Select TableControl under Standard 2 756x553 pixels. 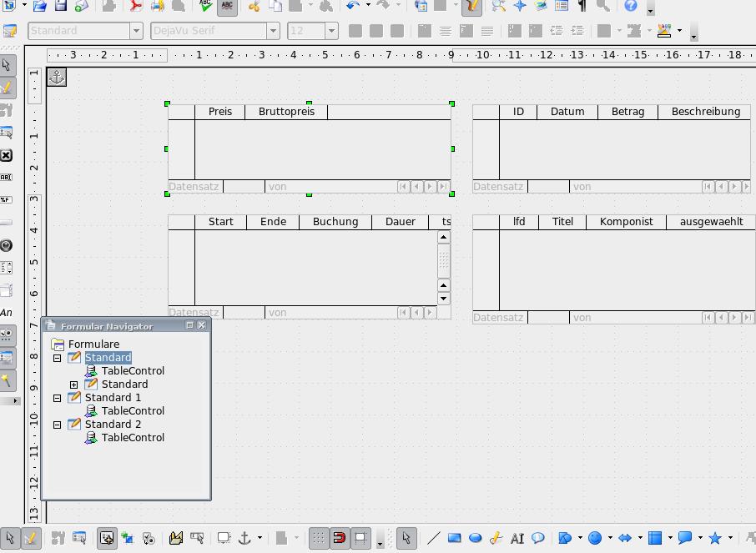coord(133,438)
